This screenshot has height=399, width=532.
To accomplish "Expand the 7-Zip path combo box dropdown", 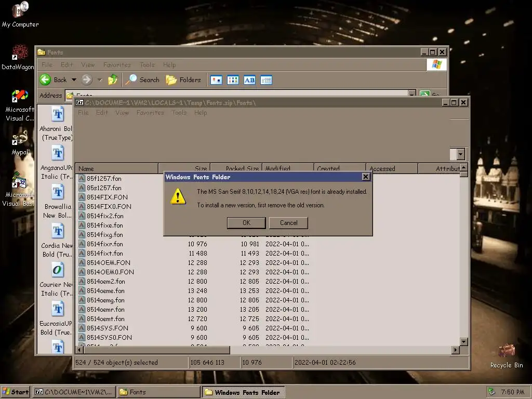I will click(460, 154).
